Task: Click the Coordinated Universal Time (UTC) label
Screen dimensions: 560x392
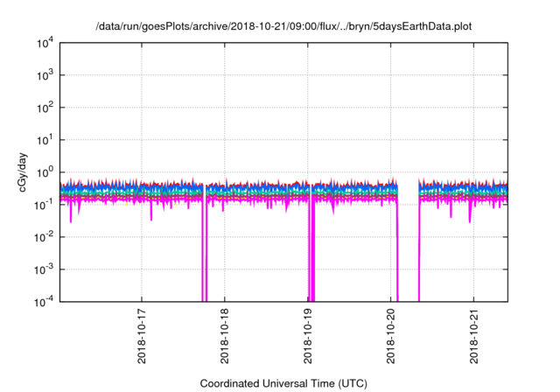Action: pyautogui.click(x=283, y=384)
